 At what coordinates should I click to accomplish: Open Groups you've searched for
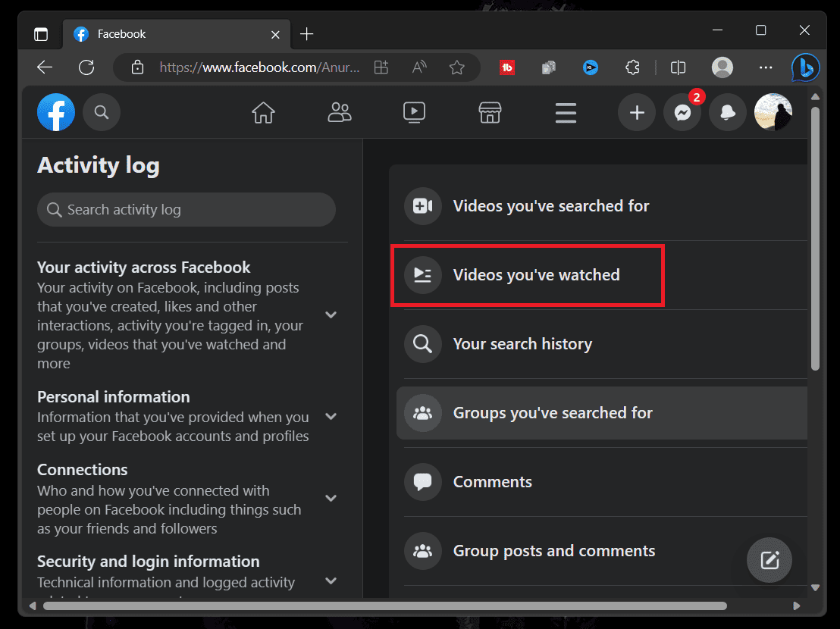[x=602, y=413]
